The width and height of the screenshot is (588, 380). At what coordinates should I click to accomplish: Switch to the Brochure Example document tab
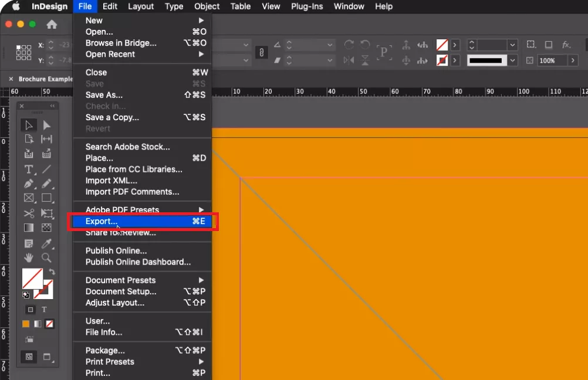point(44,78)
